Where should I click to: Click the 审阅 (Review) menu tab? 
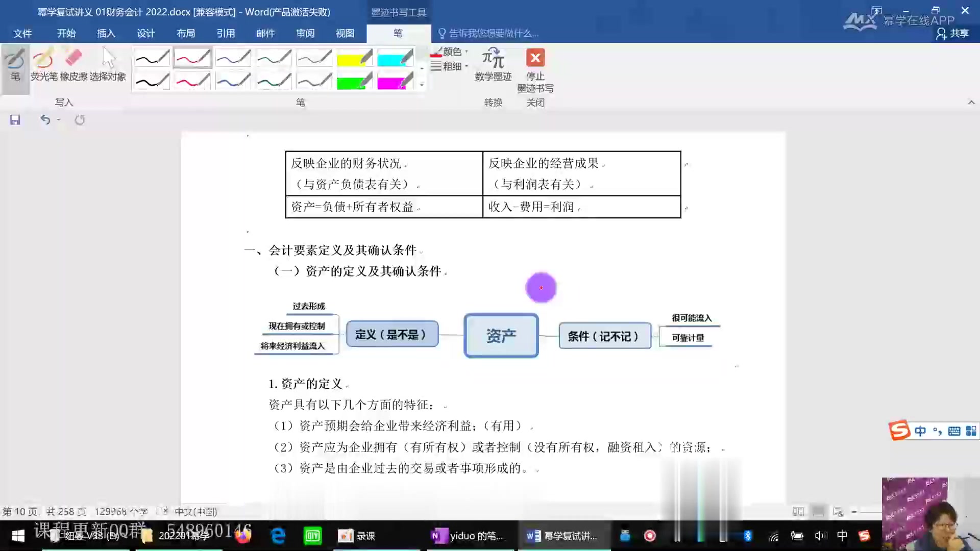click(x=305, y=33)
